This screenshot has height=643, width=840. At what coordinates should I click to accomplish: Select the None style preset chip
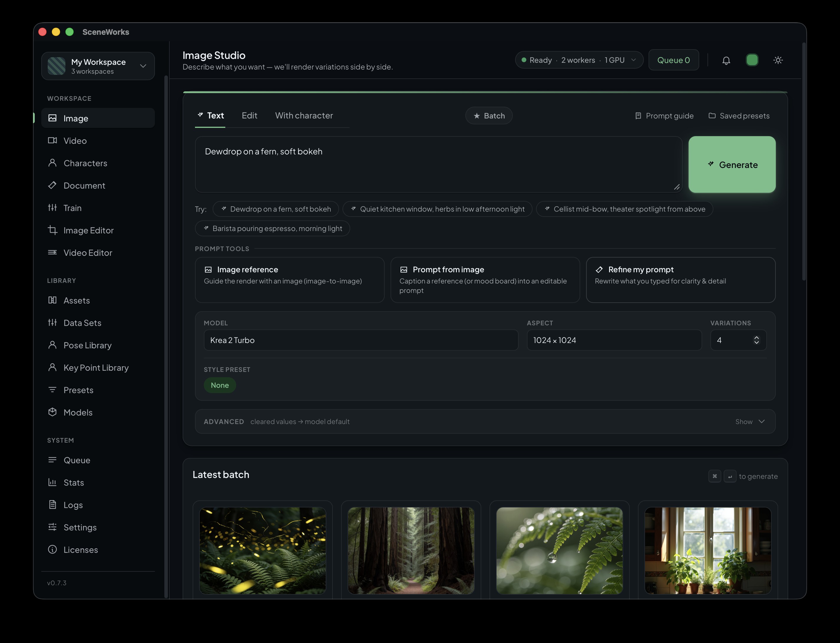[220, 385]
